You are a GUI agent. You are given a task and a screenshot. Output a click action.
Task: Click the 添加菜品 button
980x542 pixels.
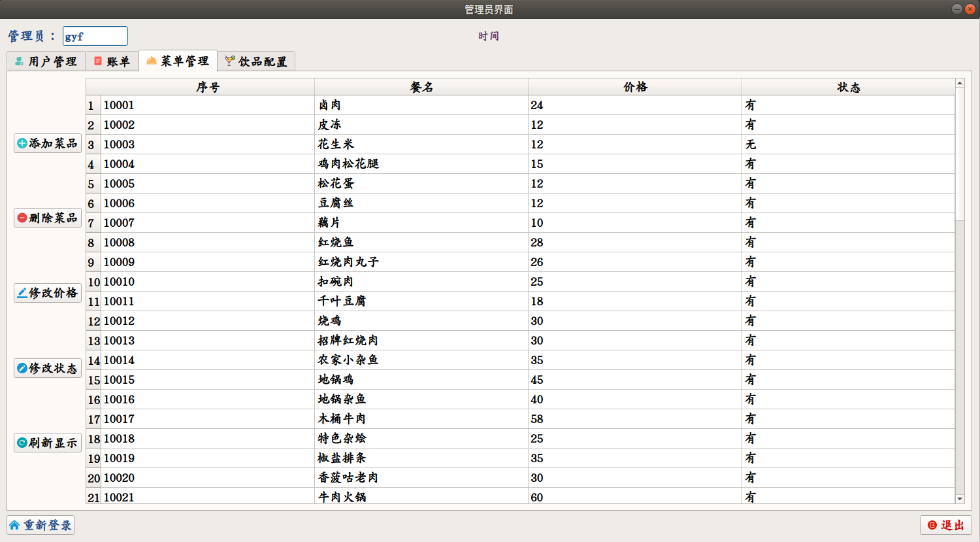pos(48,143)
